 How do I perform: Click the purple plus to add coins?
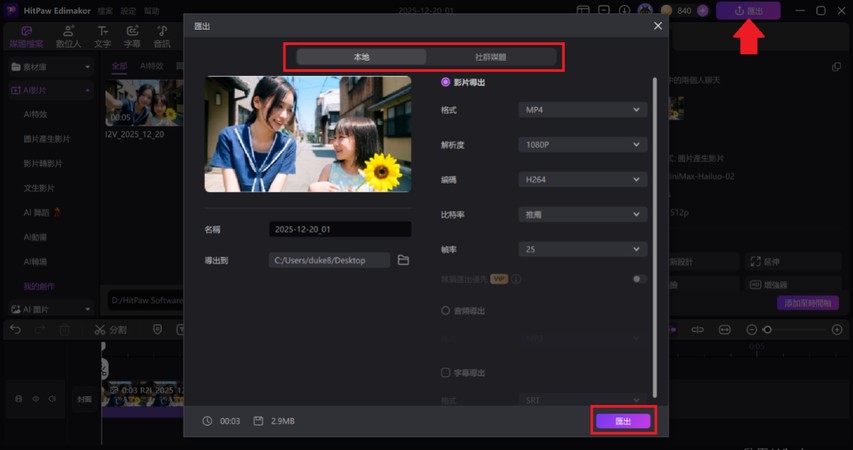702,10
